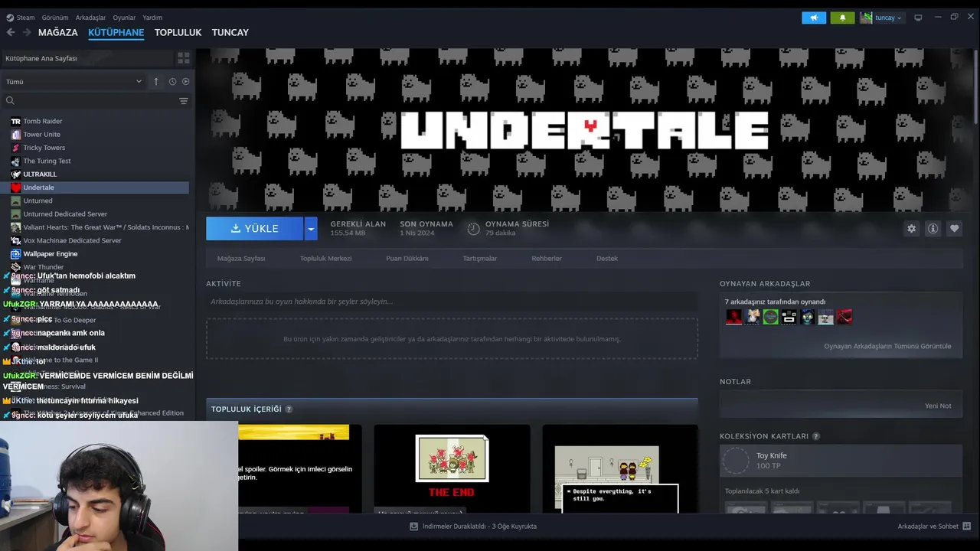Screen dimensions: 980x551
Task: Open the tuncay account dropdown
Action: 888,18
